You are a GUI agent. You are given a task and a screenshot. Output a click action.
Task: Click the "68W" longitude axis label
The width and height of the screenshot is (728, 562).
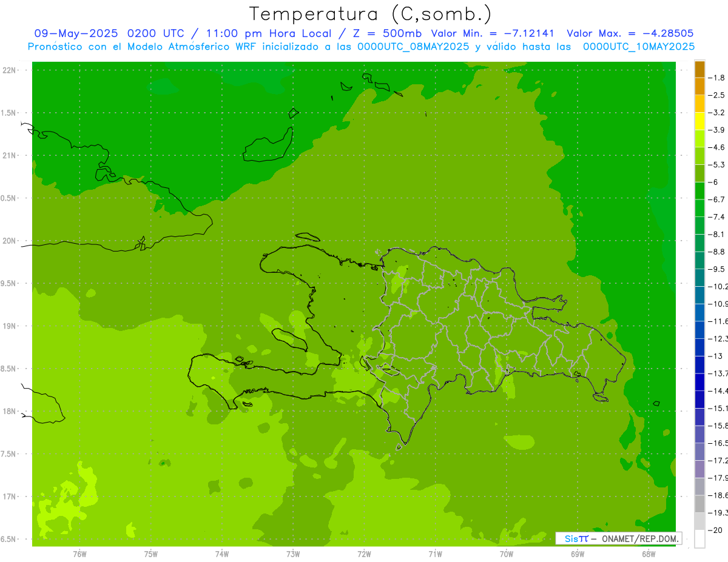(649, 554)
